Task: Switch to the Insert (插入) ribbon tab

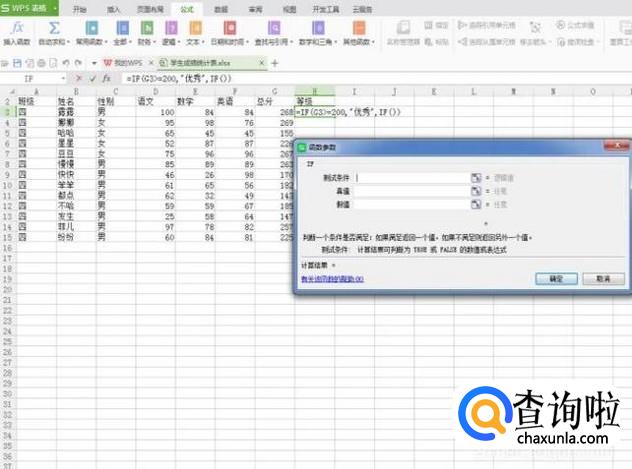Action: coord(114,9)
